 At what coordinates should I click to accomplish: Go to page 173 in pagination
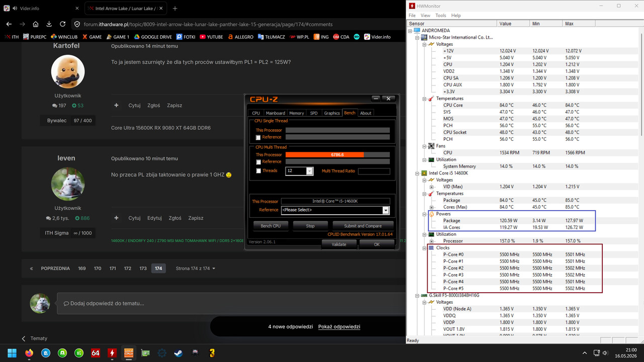(143, 268)
